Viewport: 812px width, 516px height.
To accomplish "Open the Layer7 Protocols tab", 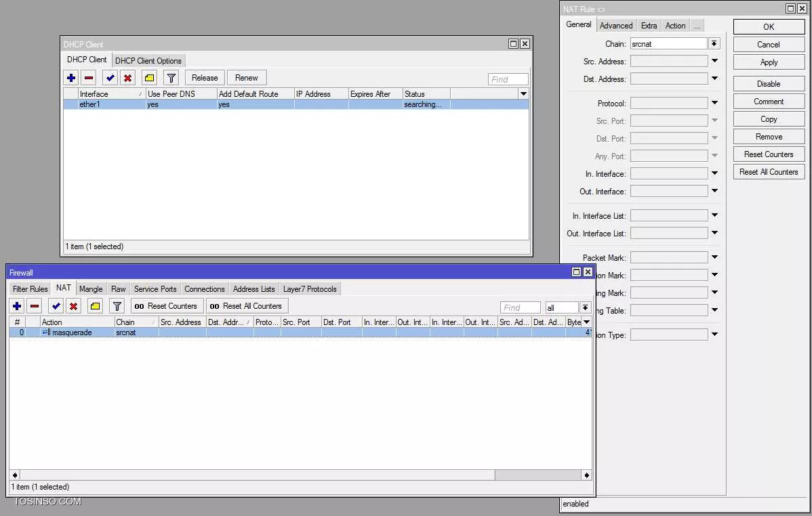I will pyautogui.click(x=310, y=288).
